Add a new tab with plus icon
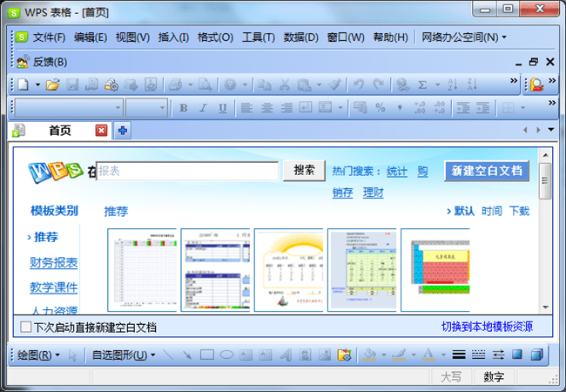 coord(123,131)
